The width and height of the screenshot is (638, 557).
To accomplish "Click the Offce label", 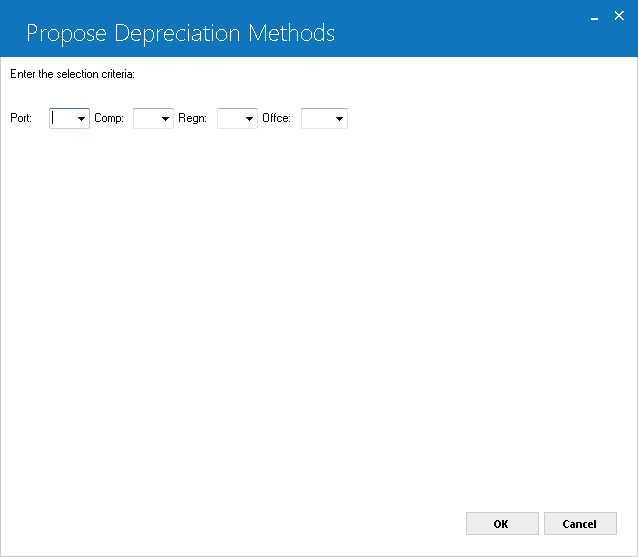I will 276,118.
